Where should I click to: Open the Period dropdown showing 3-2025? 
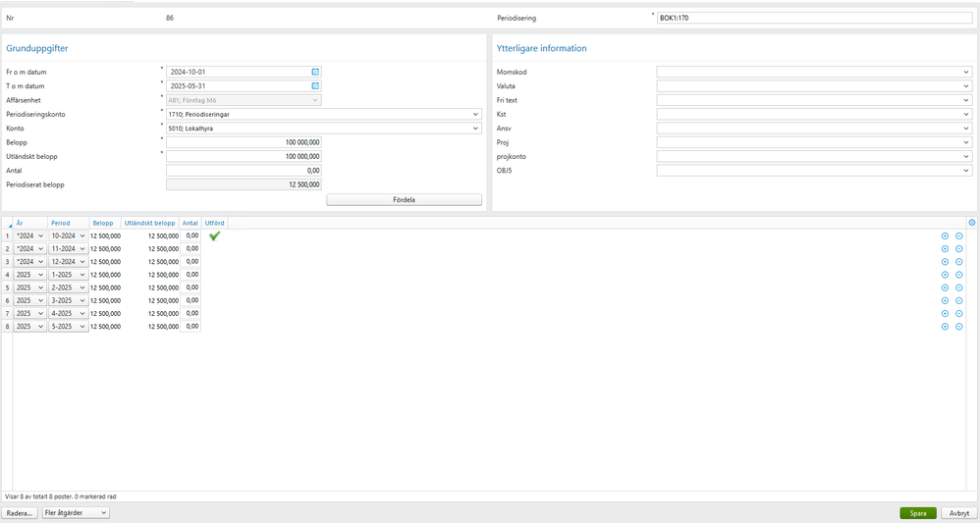point(69,300)
